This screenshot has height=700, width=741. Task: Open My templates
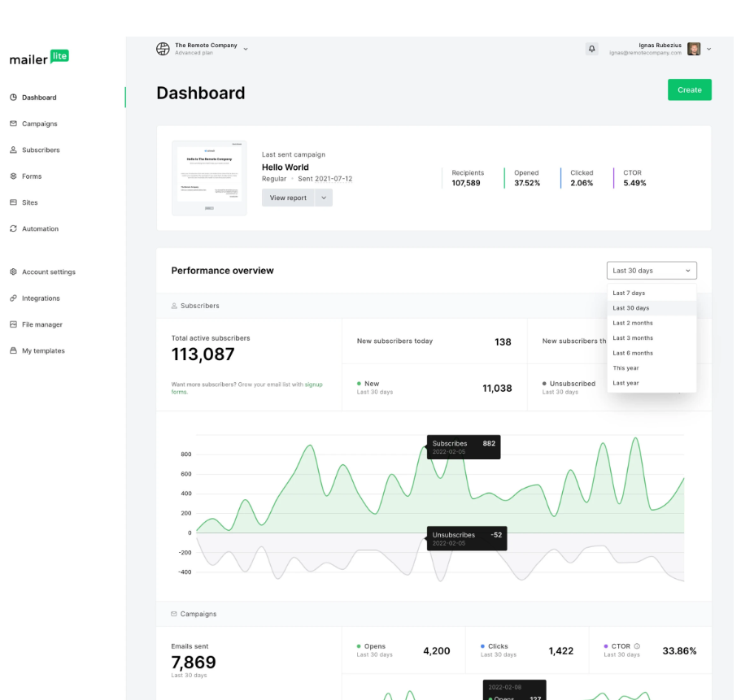pyautogui.click(x=43, y=350)
